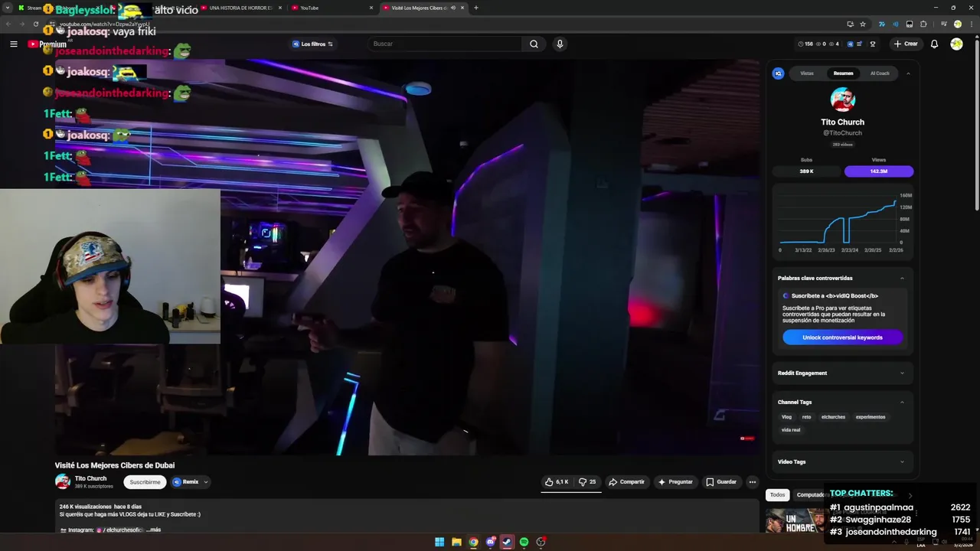This screenshot has height=551, width=980.
Task: Open Steam from taskbar
Action: point(507,542)
